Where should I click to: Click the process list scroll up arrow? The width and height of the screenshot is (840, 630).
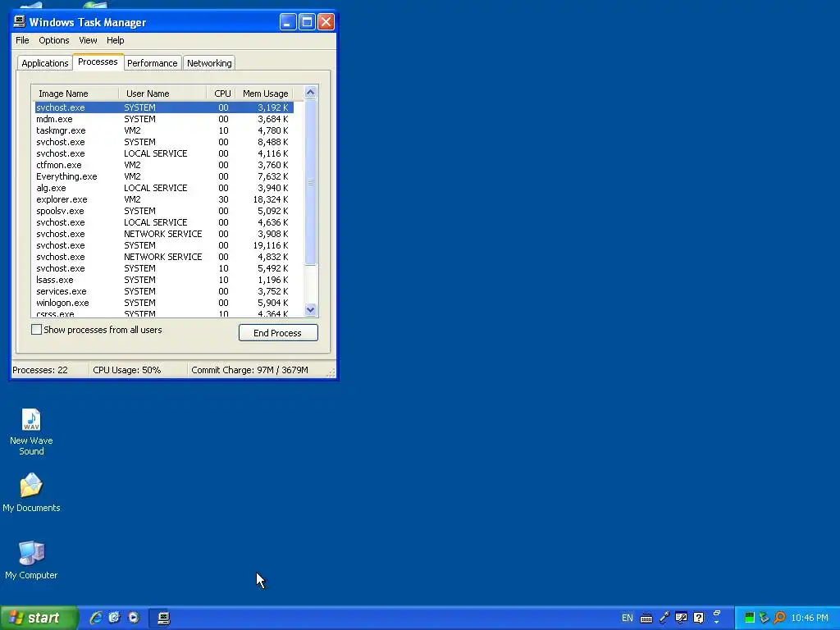(x=310, y=93)
